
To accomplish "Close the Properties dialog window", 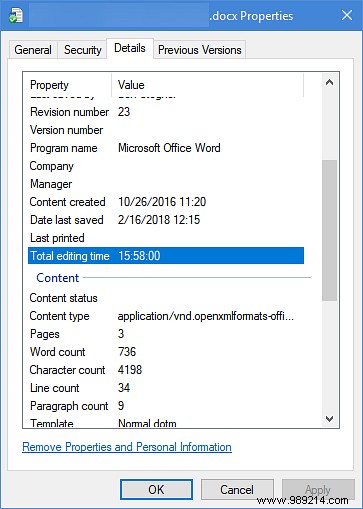I will (347, 15).
